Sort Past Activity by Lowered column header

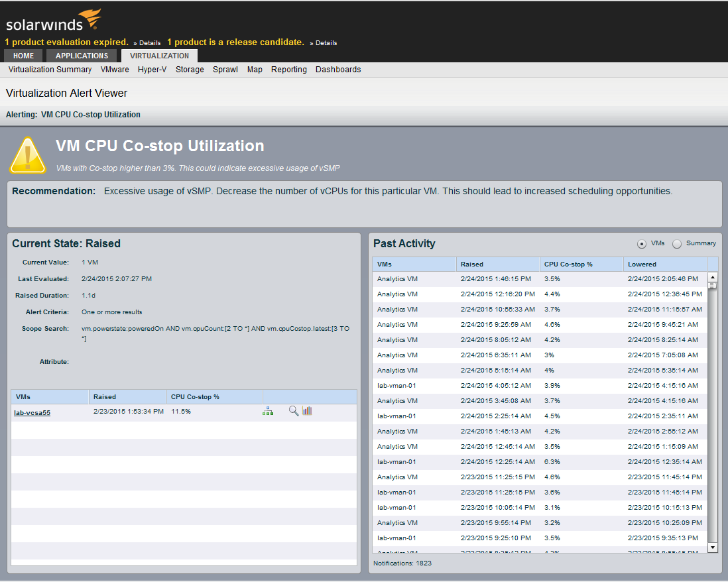[x=665, y=264]
